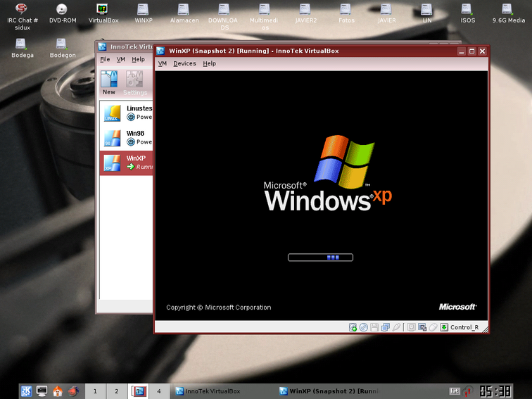This screenshot has height=399, width=532.
Task: Open the 9.6G Media drive icon
Action: click(508, 13)
